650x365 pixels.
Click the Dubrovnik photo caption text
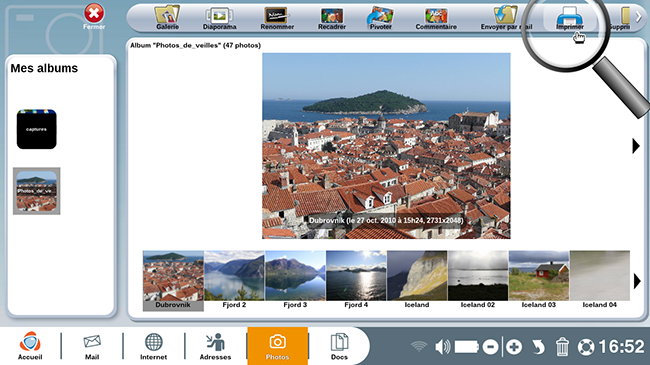pos(386,220)
